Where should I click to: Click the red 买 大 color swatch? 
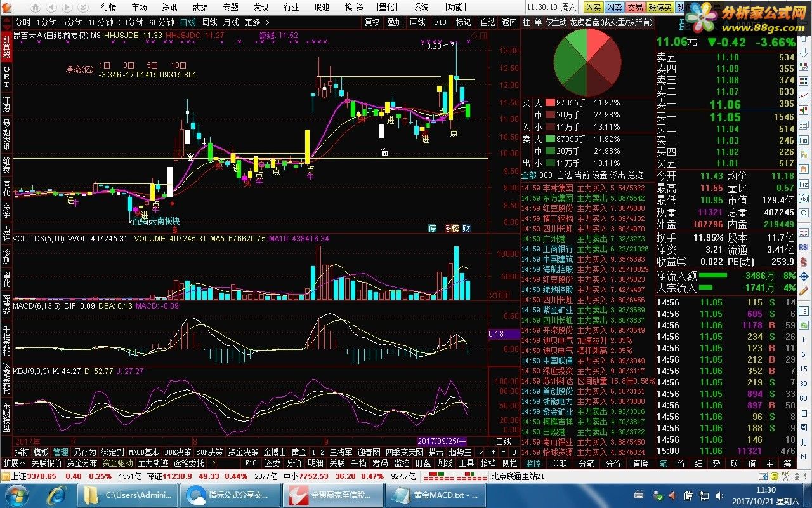click(x=549, y=103)
